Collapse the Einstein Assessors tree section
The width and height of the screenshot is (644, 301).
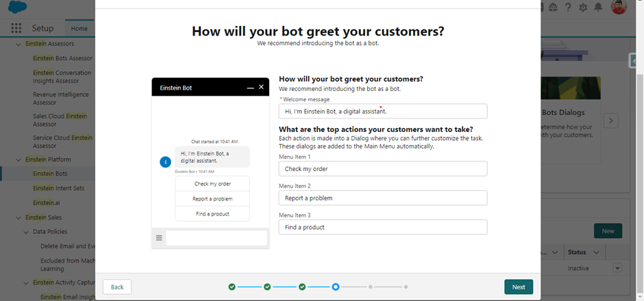click(18, 44)
